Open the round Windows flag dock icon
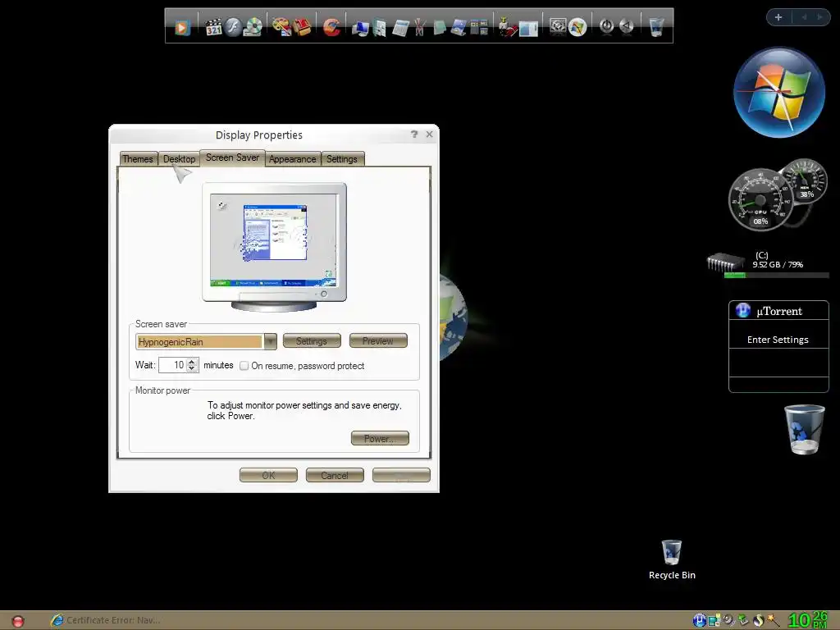This screenshot has width=840, height=630. click(x=577, y=27)
